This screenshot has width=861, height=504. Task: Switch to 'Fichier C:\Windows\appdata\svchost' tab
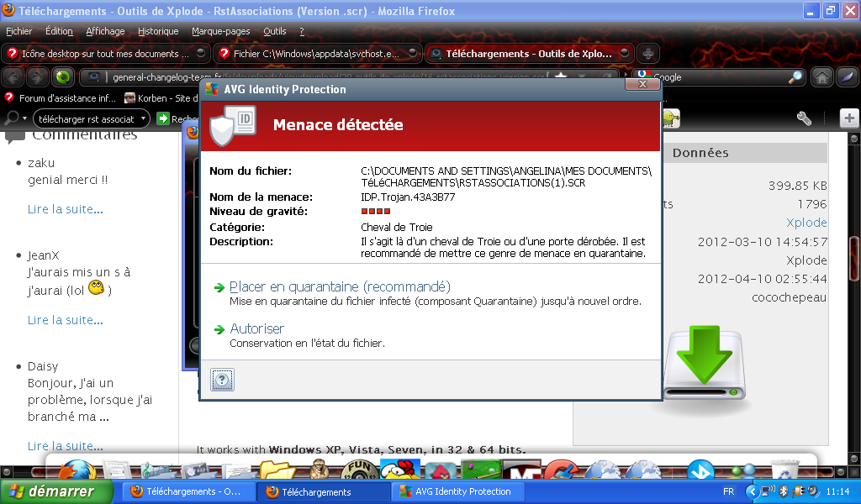tap(316, 54)
